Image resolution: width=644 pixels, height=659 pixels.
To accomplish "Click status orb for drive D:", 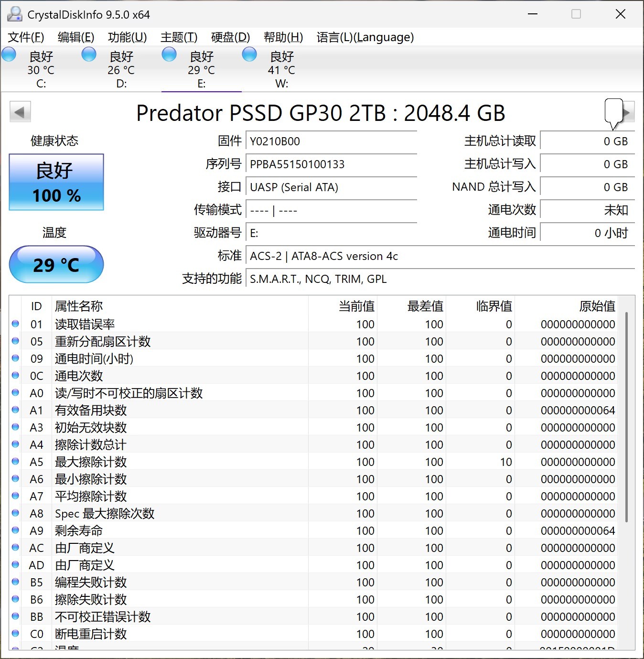I will pos(89,54).
